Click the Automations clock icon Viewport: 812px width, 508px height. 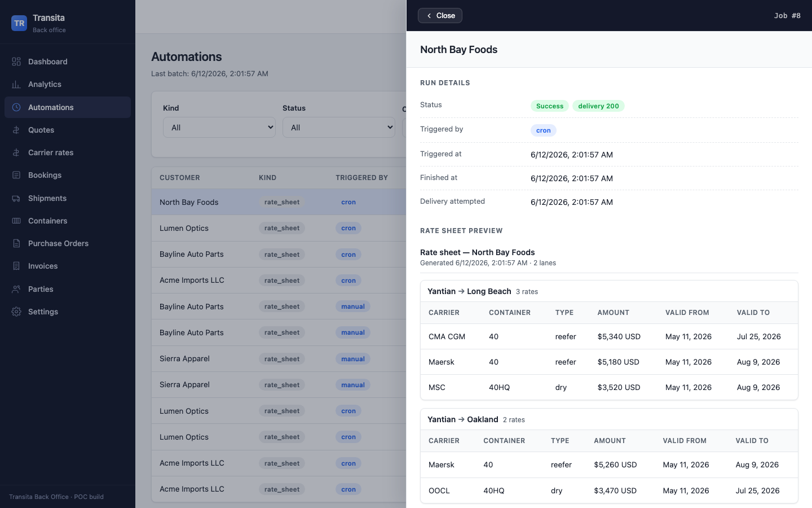tap(16, 107)
